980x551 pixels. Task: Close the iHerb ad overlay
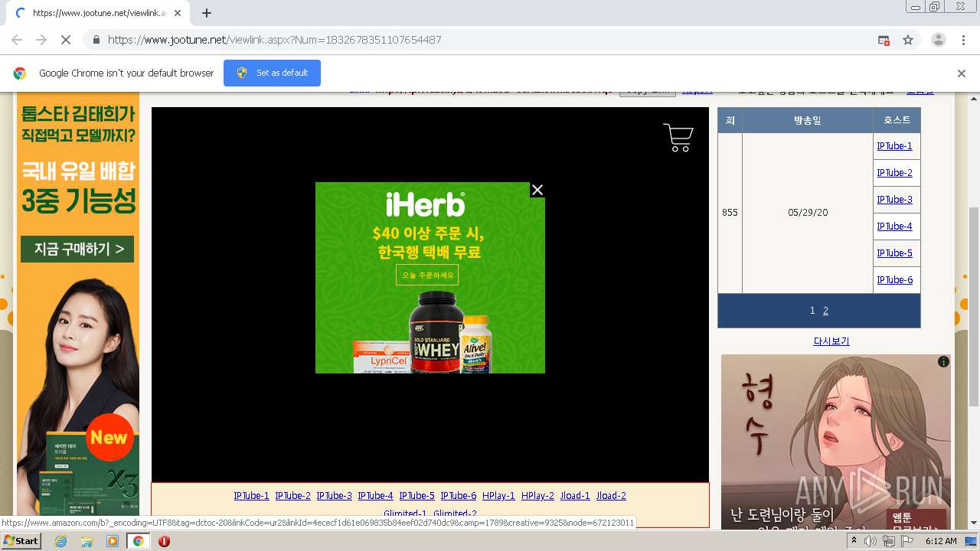[537, 190]
